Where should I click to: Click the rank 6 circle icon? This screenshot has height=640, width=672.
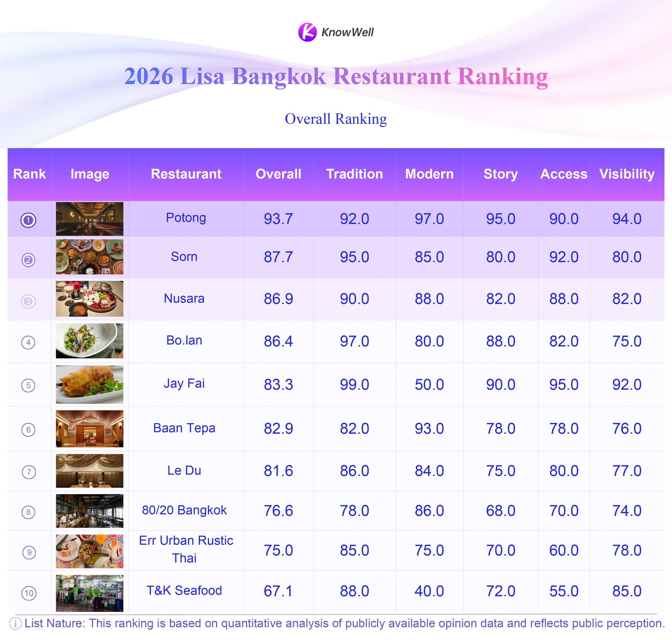point(28,430)
